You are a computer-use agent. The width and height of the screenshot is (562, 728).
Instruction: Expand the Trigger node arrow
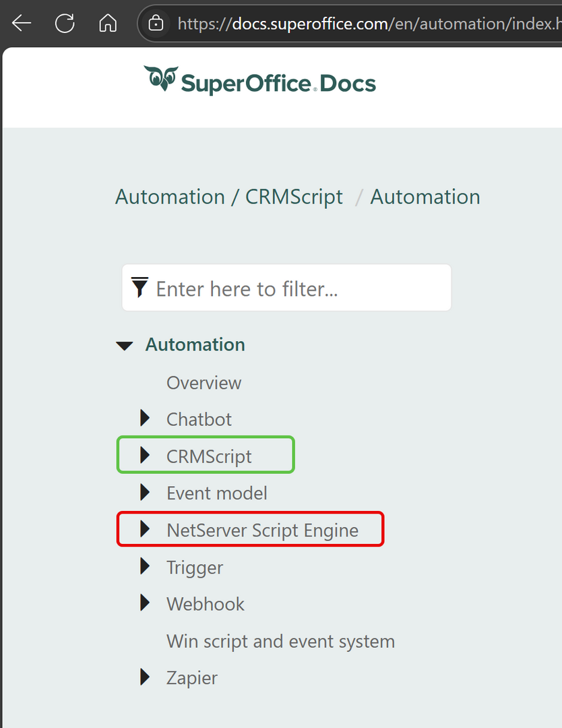point(146,566)
